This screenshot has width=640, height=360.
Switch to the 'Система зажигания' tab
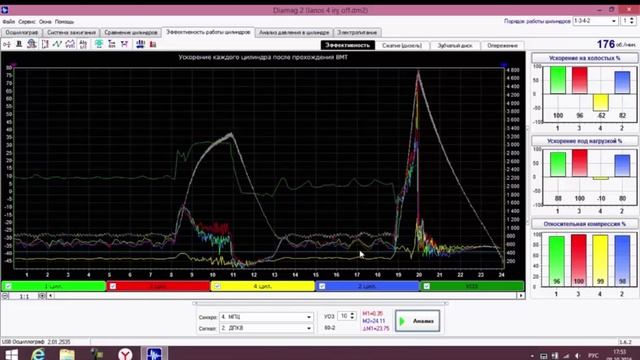71,32
